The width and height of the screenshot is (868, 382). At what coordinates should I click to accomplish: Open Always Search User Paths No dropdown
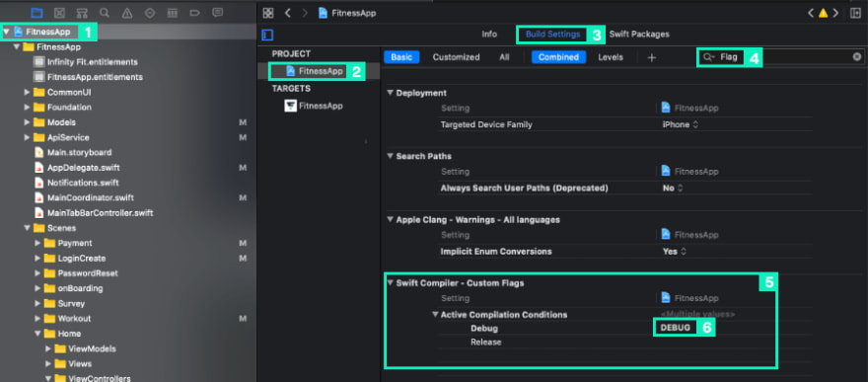tap(673, 189)
